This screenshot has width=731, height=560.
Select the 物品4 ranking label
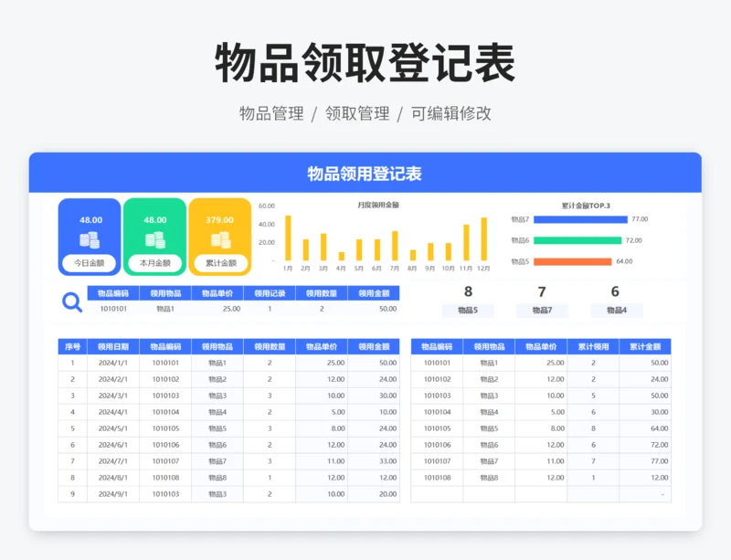(616, 310)
